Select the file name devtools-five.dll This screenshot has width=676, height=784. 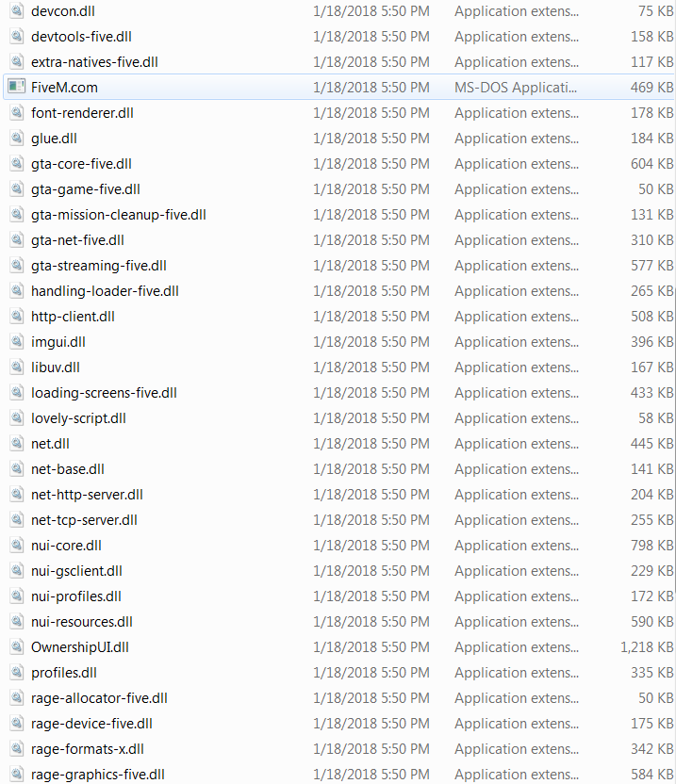tap(81, 37)
